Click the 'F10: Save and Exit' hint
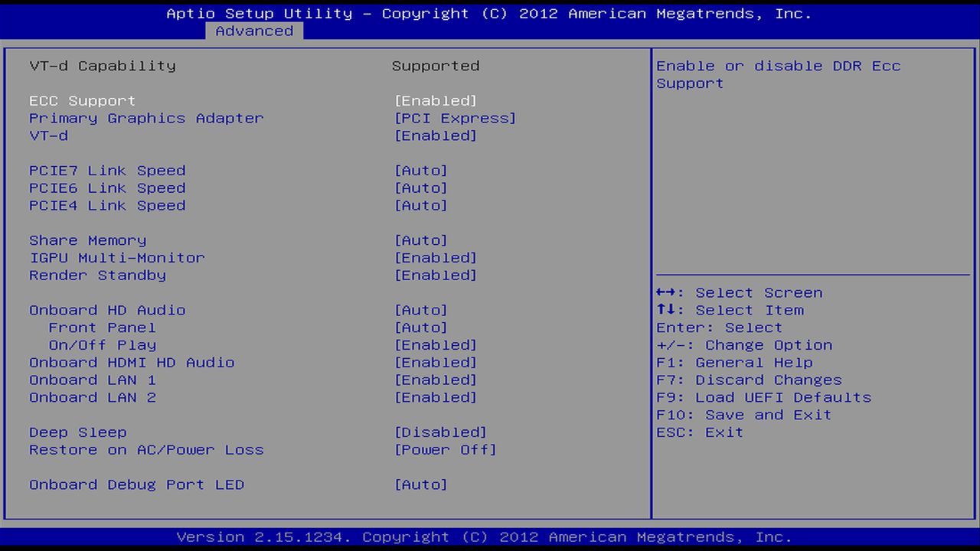The width and height of the screenshot is (980, 551). click(x=744, y=415)
